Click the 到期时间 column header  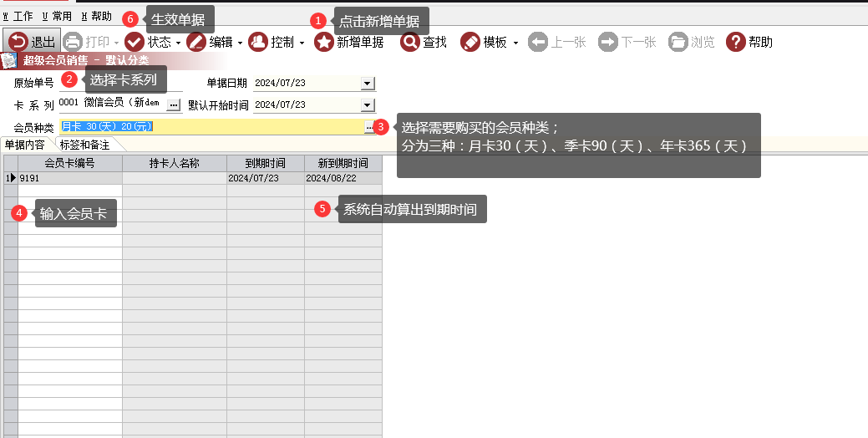coord(266,163)
